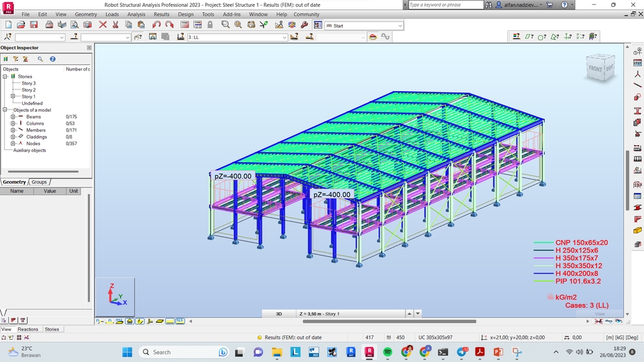The height and width of the screenshot is (362, 644).
Task: Click the 3D view button
Action: pos(279,314)
